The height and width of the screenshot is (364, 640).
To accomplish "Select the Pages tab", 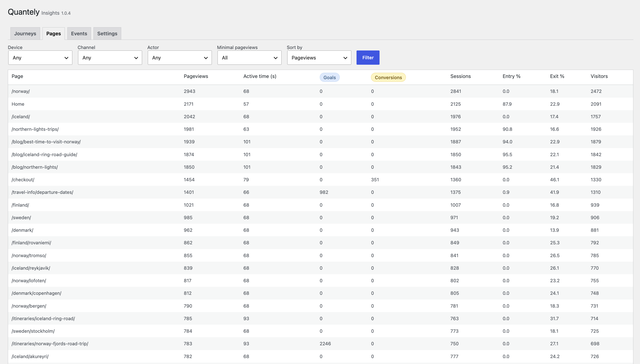I will 54,33.
